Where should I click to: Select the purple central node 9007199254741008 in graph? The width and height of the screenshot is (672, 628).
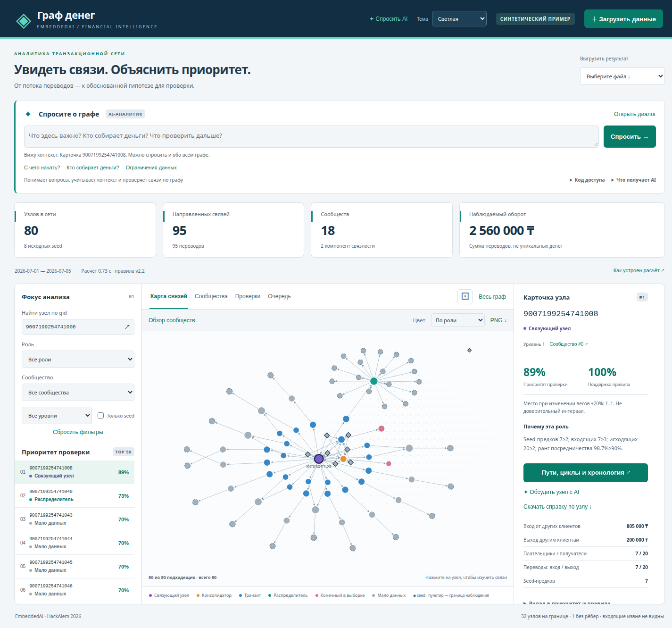tap(319, 459)
